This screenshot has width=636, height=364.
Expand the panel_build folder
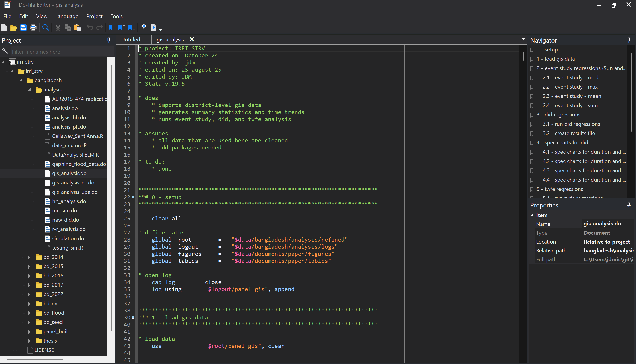pyautogui.click(x=29, y=332)
